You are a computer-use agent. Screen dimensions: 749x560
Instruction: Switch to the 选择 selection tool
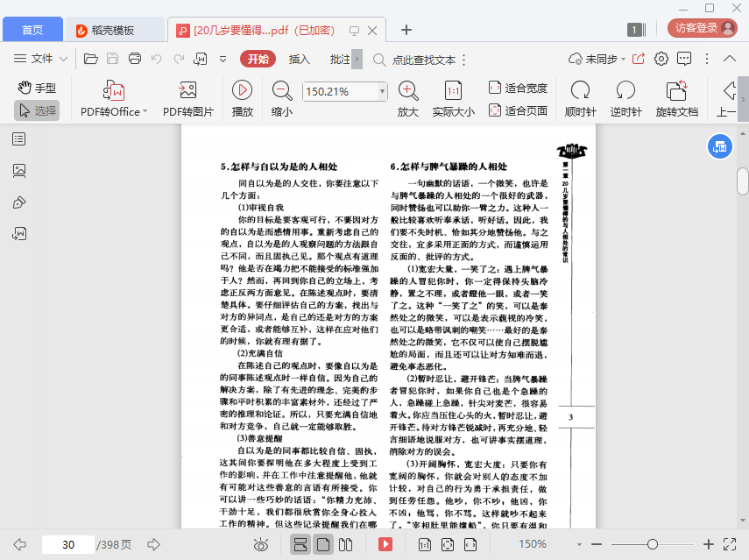pos(37,110)
